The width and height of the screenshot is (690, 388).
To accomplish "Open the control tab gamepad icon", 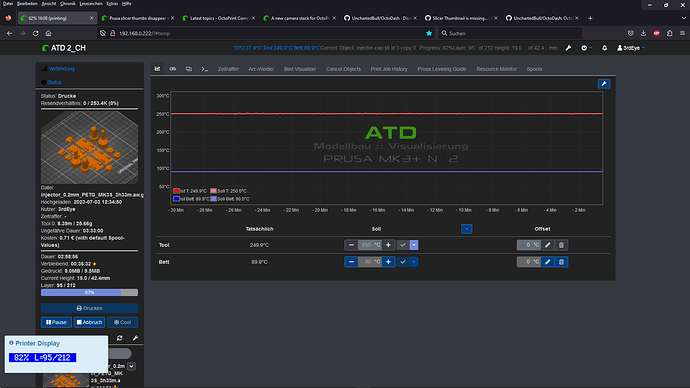I will [172, 69].
